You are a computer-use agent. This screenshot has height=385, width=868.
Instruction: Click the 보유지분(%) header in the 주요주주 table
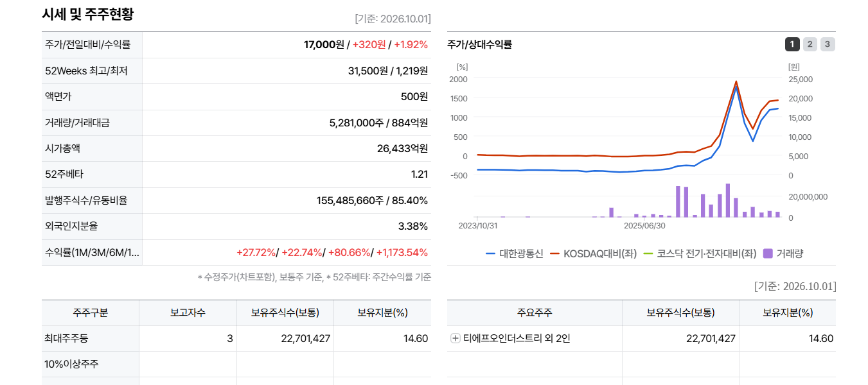[788, 312]
